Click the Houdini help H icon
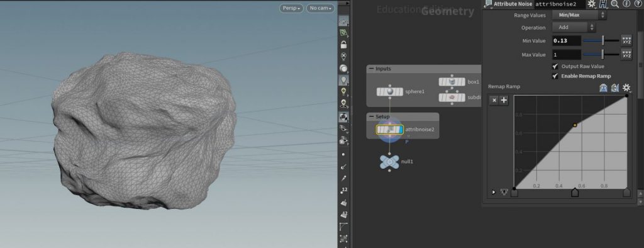Viewport: 644px width, 248px height. pos(603,4)
